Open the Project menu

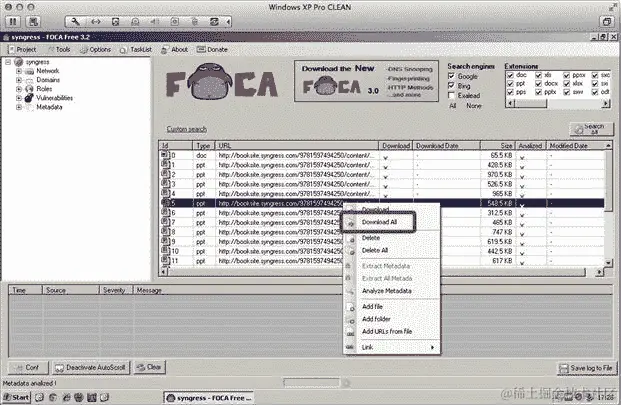pos(23,49)
